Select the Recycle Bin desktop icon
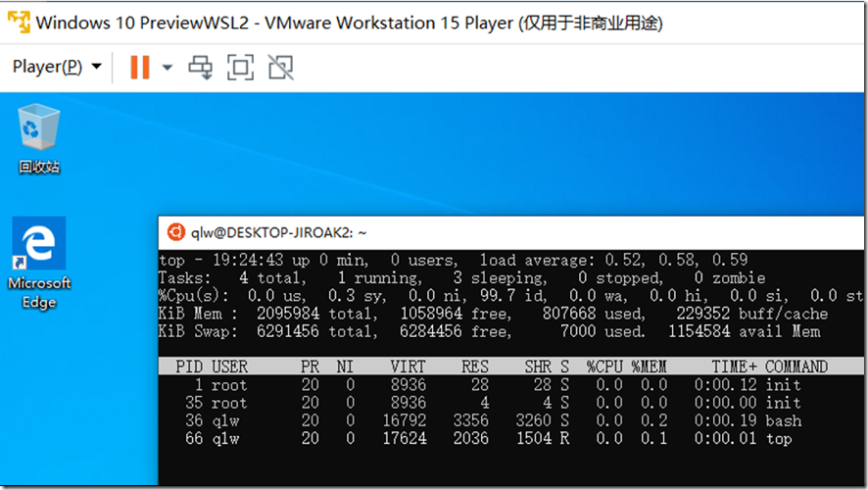 [39, 139]
